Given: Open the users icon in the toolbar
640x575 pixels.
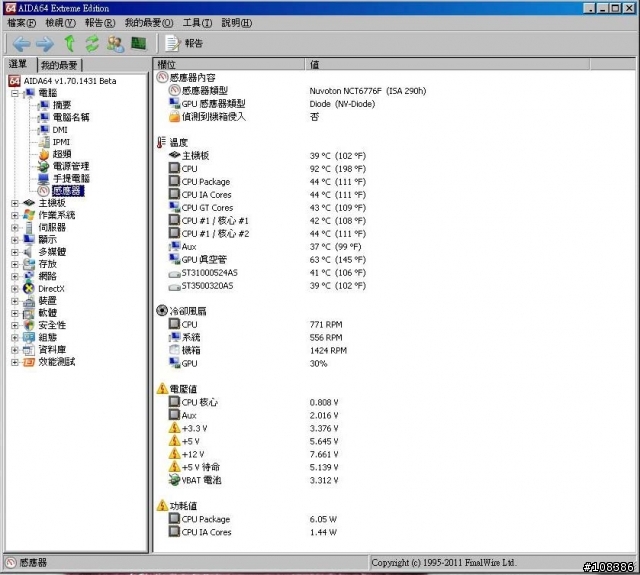Looking at the screenshot, I should tap(116, 43).
